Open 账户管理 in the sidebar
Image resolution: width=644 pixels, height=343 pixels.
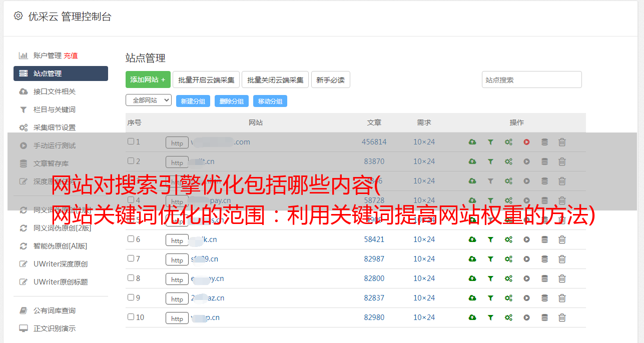tap(47, 55)
